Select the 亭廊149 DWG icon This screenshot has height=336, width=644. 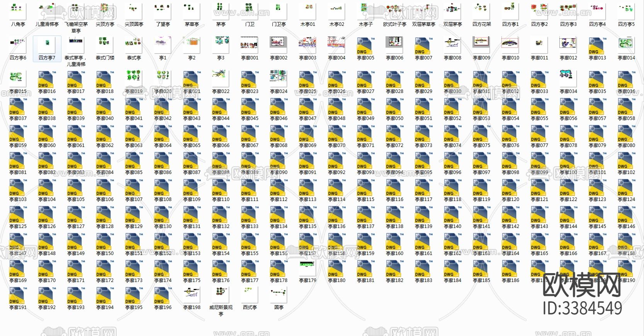pos(76,241)
